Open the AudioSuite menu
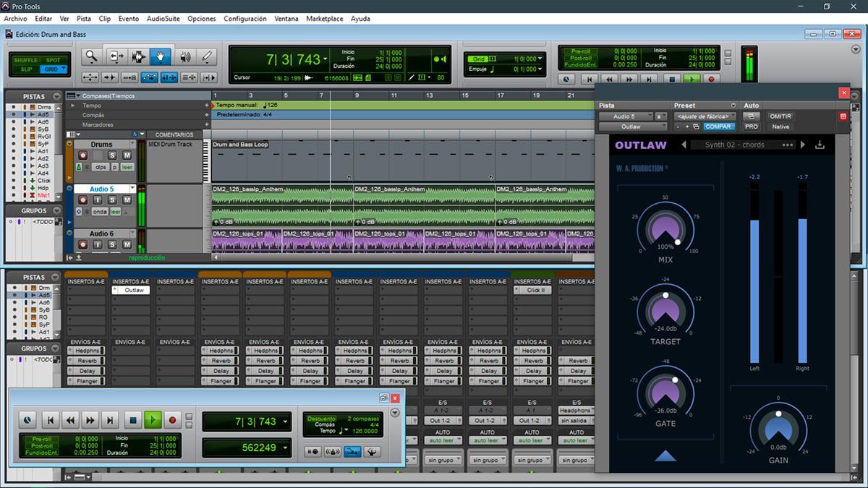 163,19
